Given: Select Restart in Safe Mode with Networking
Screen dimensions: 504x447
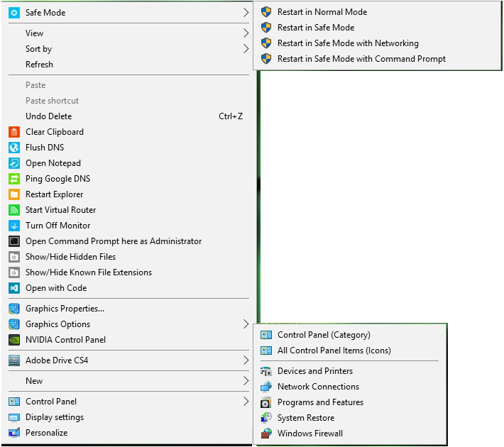Looking at the screenshot, I should (x=347, y=43).
